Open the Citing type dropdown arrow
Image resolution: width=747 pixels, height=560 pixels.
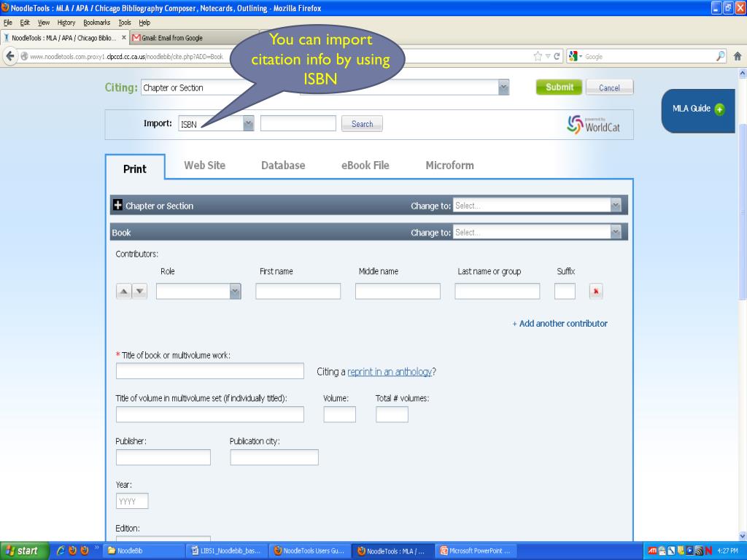(x=503, y=87)
